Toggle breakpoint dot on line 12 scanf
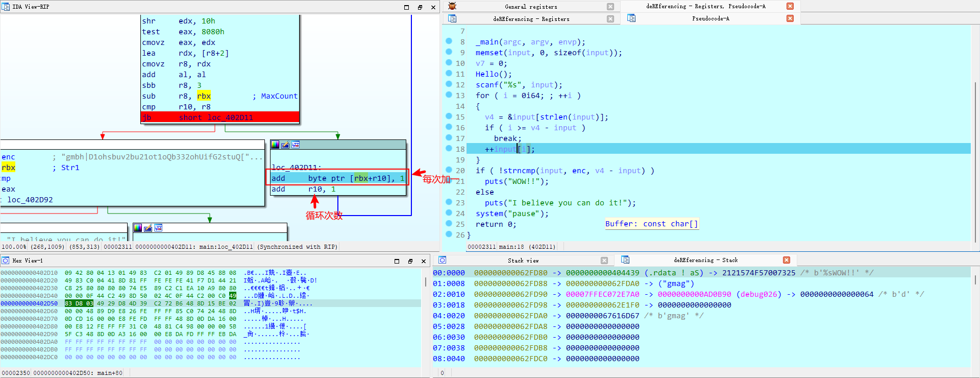 [449, 84]
